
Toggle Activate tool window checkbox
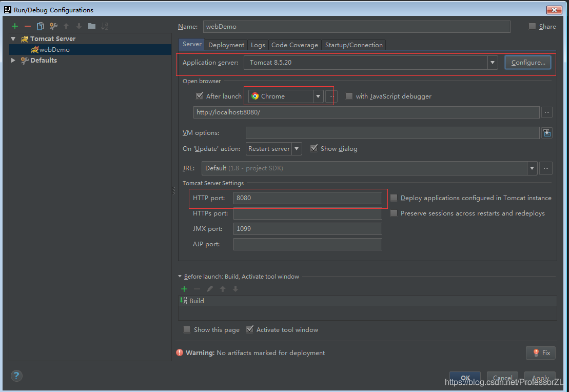250,329
